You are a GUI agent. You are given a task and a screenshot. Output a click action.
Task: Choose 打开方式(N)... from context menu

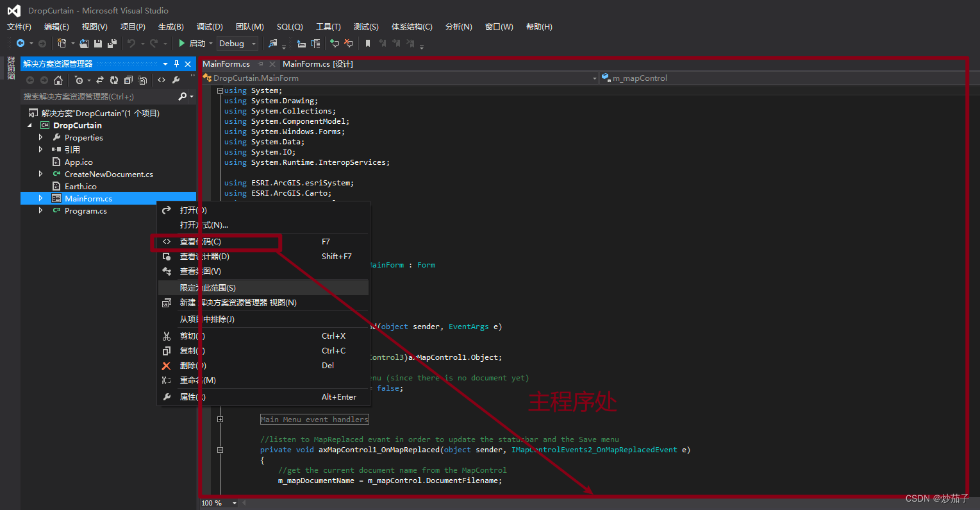click(263, 225)
